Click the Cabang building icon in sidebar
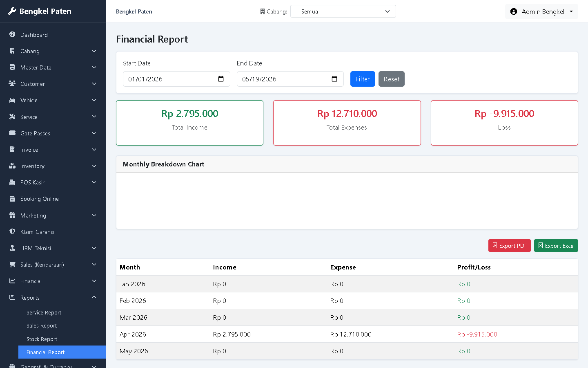 click(x=12, y=51)
